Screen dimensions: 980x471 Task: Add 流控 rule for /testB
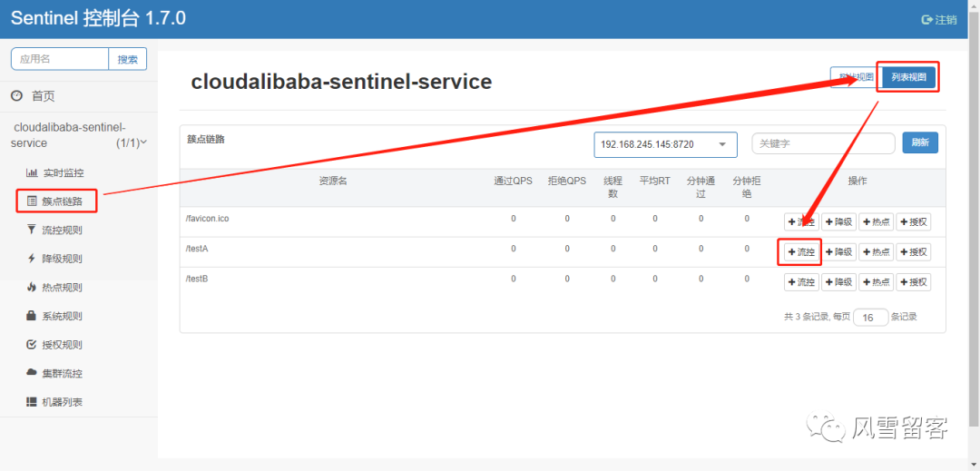coord(801,281)
